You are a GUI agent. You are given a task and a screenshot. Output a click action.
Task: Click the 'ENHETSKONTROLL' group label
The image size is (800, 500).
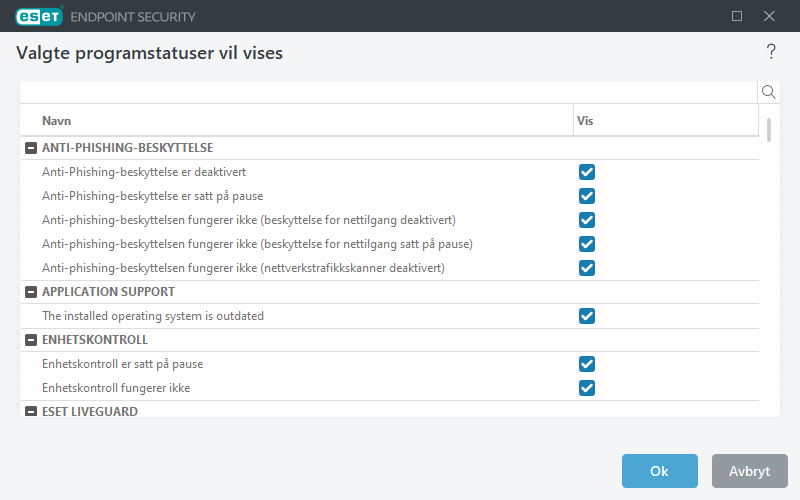coord(95,340)
